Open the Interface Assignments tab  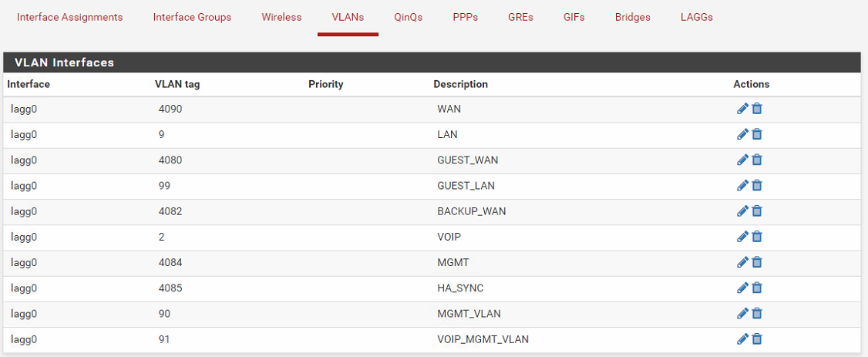pos(69,17)
